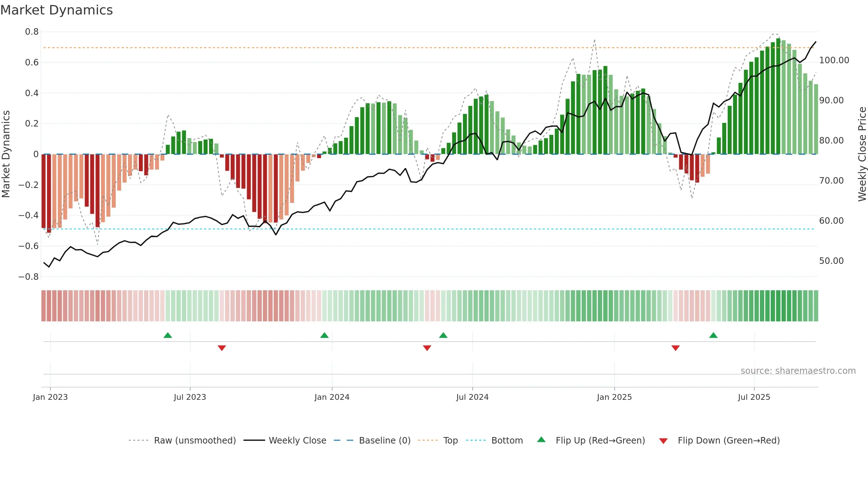868x488 pixels.
Task: Toggle the Weekly Close legend entry
Action: click(285, 440)
